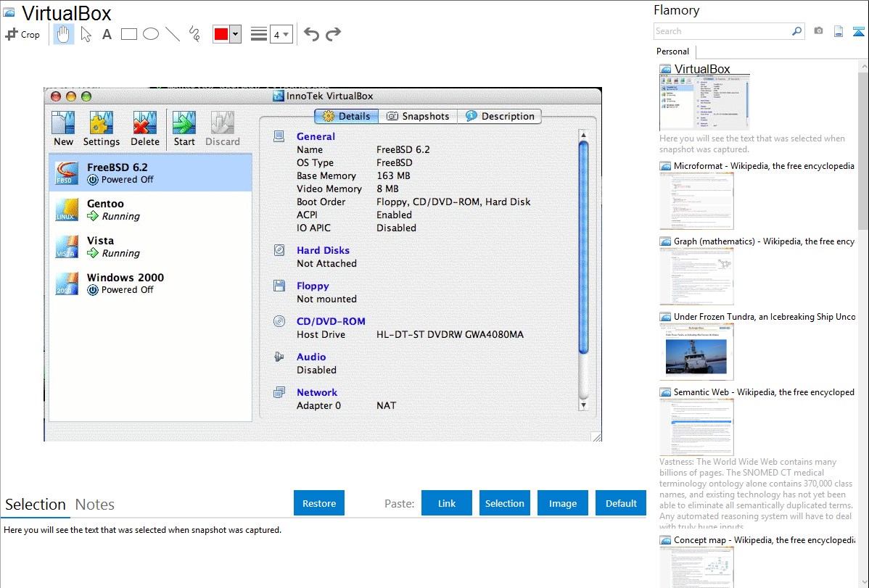Click the blue triangle icon after the document icon

pos(858,31)
